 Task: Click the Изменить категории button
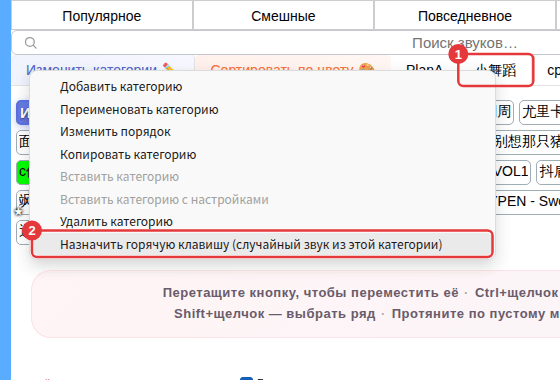coord(104,65)
